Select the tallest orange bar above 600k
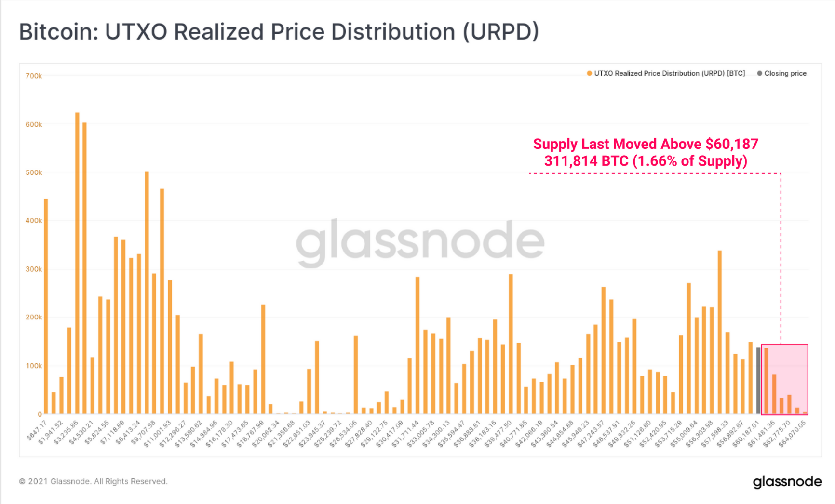The image size is (835, 504). (x=77, y=263)
